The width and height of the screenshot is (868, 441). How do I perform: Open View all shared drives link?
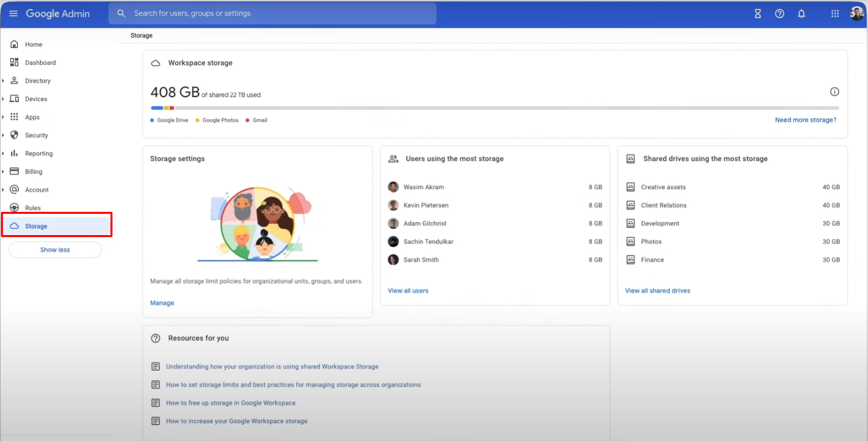657,291
